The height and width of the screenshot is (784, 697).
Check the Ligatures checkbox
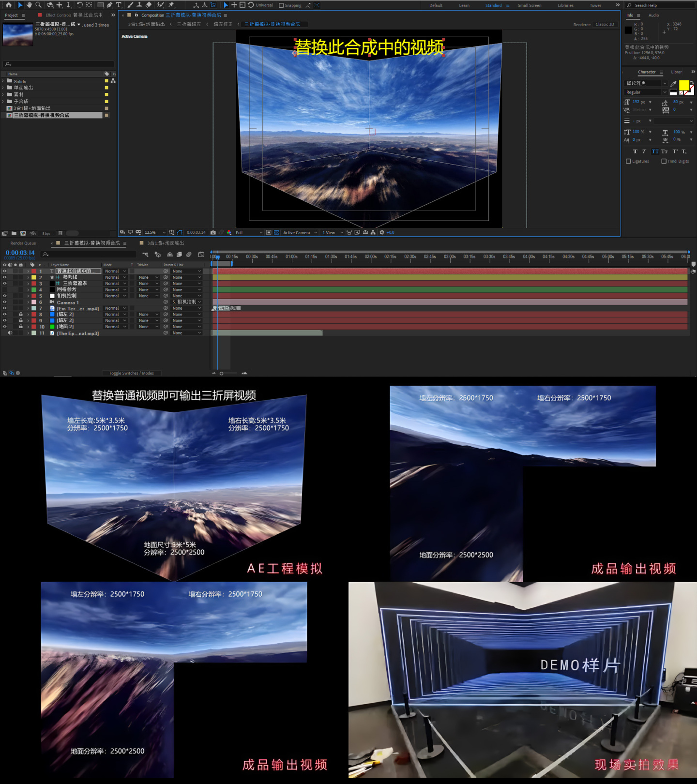628,161
